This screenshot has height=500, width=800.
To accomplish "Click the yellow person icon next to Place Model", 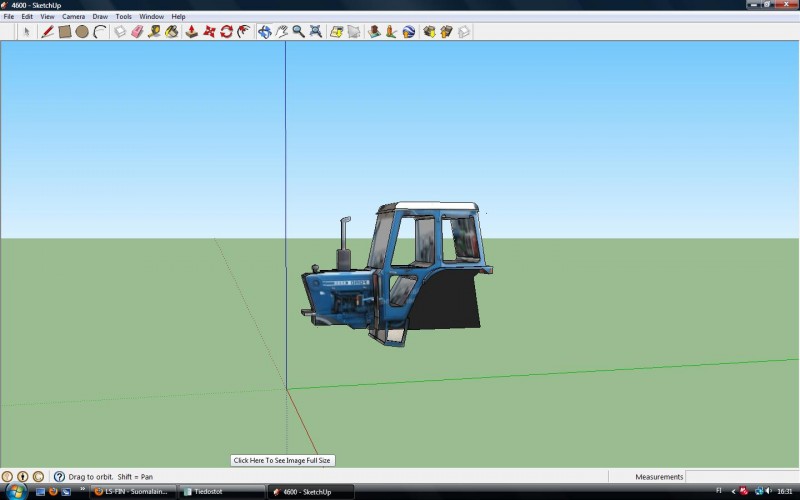I will point(391,32).
